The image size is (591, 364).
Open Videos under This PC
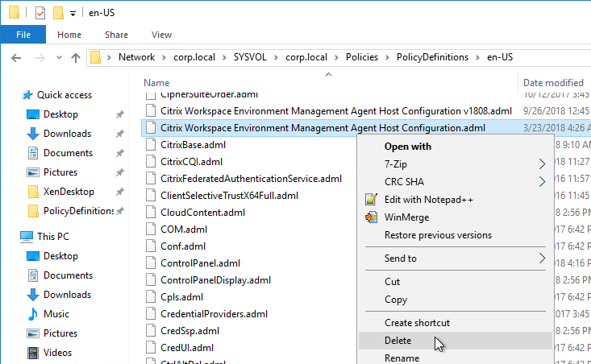pyautogui.click(x=57, y=353)
